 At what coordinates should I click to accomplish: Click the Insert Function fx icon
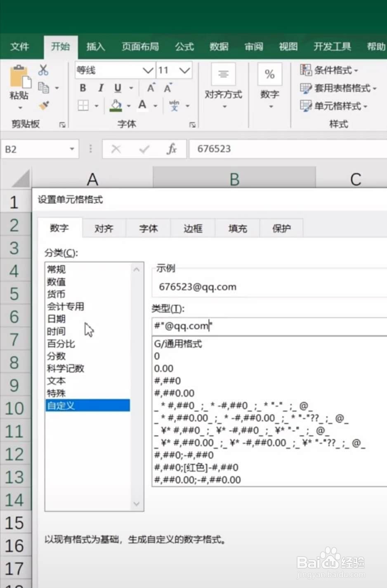click(173, 149)
